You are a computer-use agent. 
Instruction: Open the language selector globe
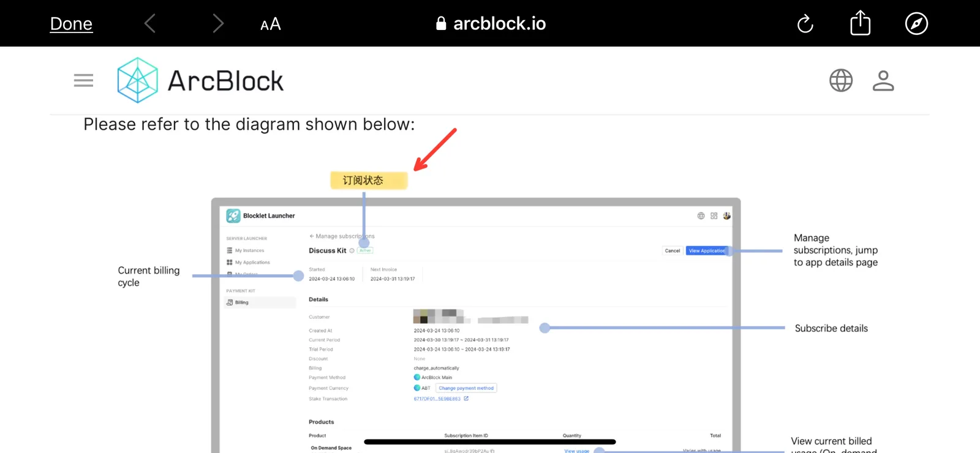841,80
